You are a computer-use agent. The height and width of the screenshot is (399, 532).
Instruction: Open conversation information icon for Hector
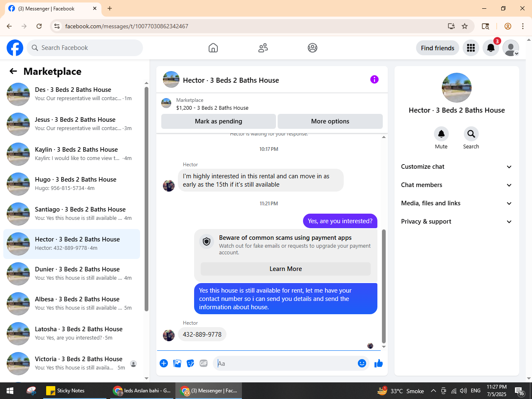374,79
